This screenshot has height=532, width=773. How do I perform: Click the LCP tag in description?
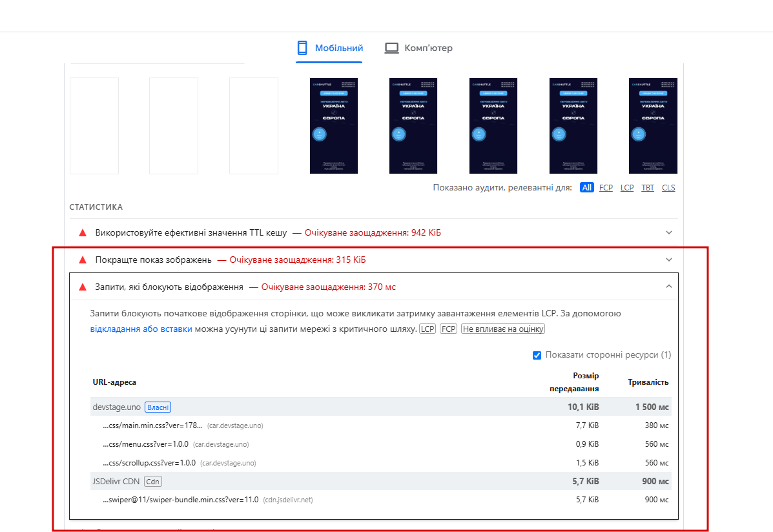[x=428, y=329]
